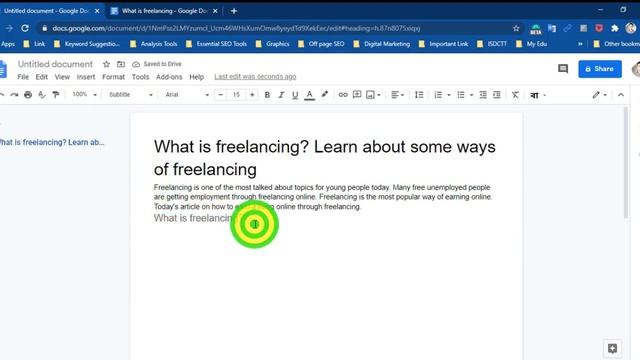Click the Increase indent icon
640x360 pixels.
pos(497,95)
